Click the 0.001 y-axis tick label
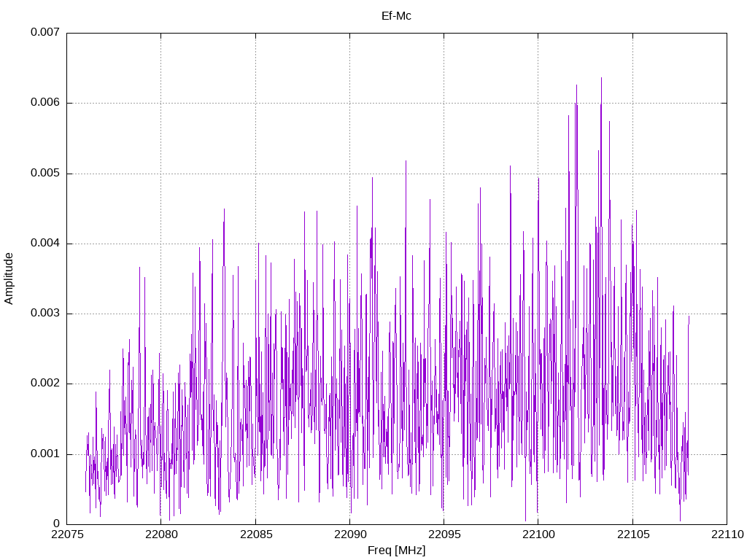The image size is (747, 560). (x=45, y=454)
